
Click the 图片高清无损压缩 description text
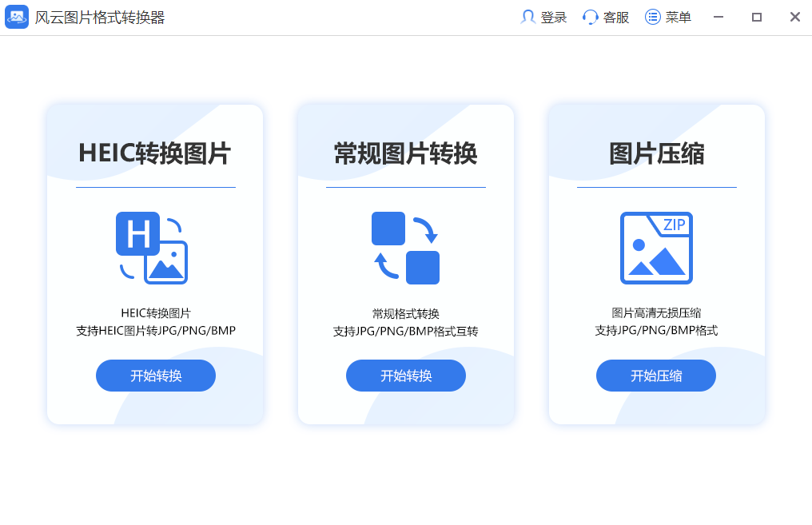point(656,312)
